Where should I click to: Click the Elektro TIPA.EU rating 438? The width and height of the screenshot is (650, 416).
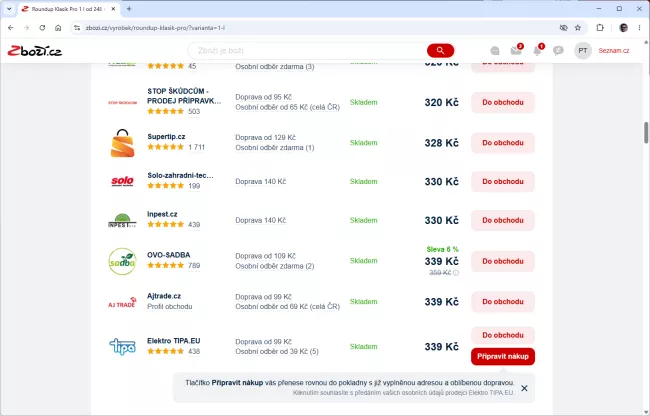tap(174, 351)
